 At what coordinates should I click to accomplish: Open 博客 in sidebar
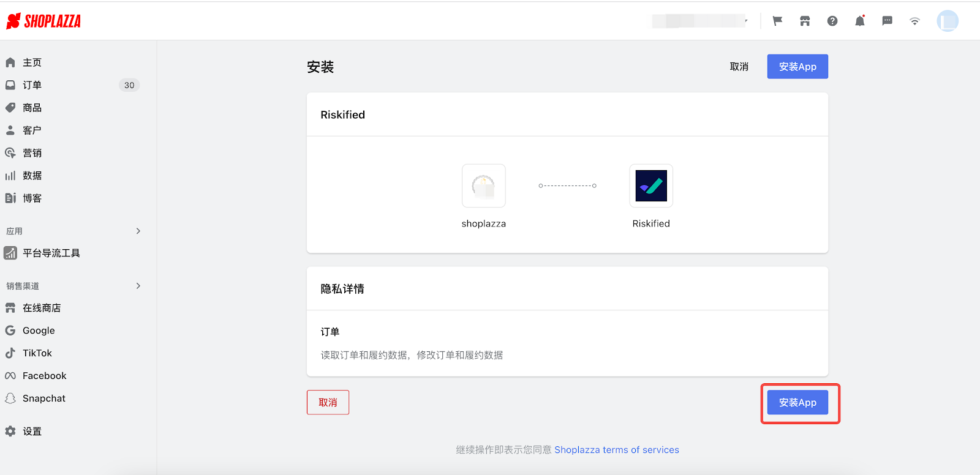point(32,198)
